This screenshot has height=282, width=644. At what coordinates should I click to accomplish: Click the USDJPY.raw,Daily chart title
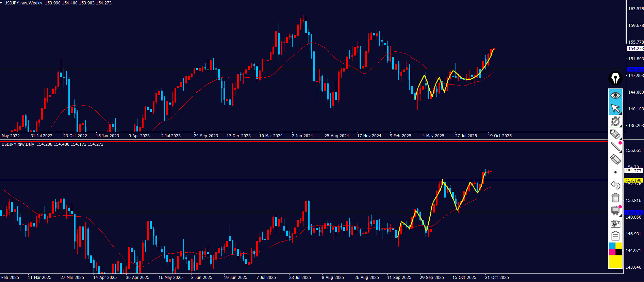pos(18,144)
